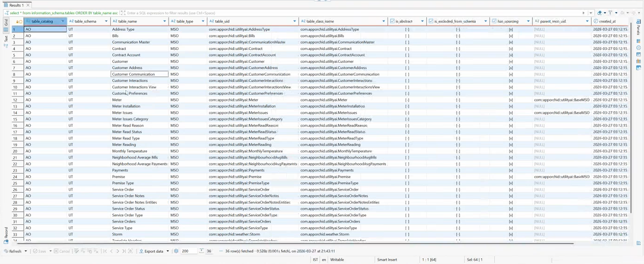
Task: Click the edit cell value icon
Action: click(76, 251)
